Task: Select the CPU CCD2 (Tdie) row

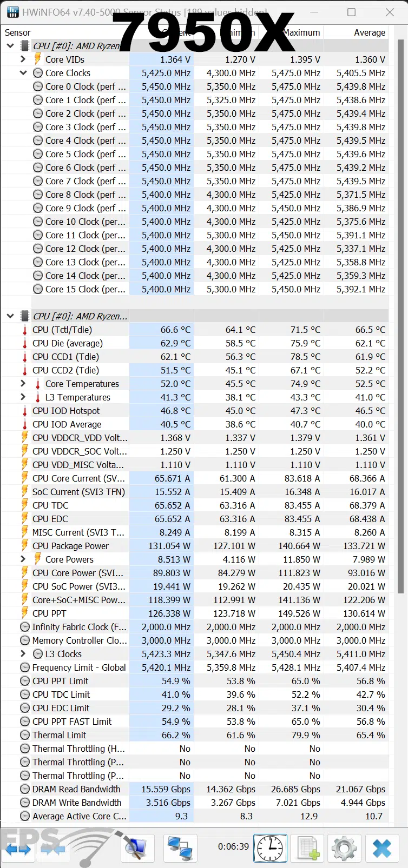Action: point(195,370)
